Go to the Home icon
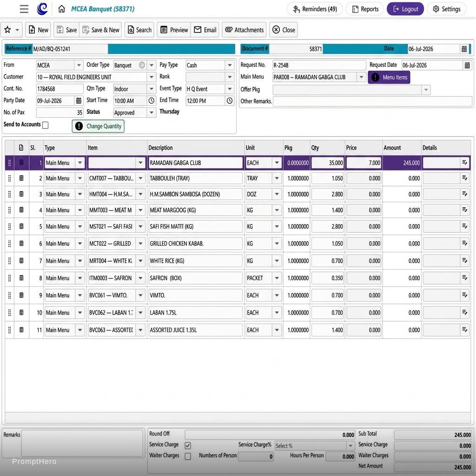The width and height of the screenshot is (476, 476). click(x=62, y=9)
